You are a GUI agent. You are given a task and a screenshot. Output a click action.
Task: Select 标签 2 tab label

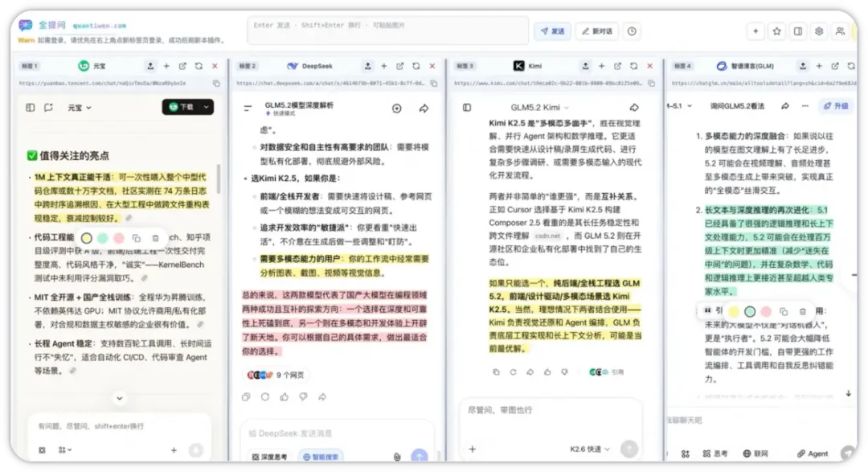pos(247,66)
